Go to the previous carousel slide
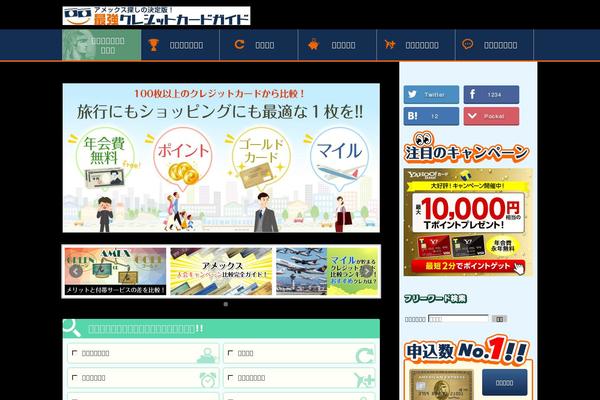600x400 pixels. pos(76,271)
